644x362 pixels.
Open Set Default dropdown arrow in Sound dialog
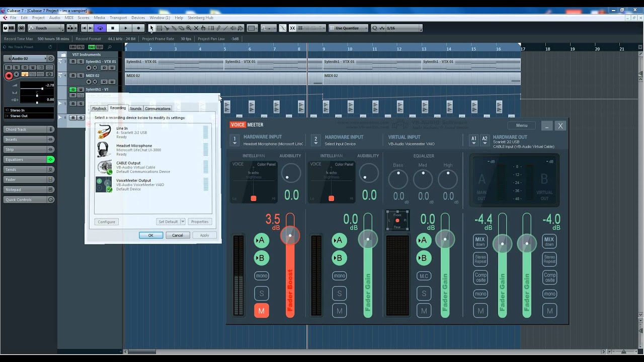pos(183,222)
